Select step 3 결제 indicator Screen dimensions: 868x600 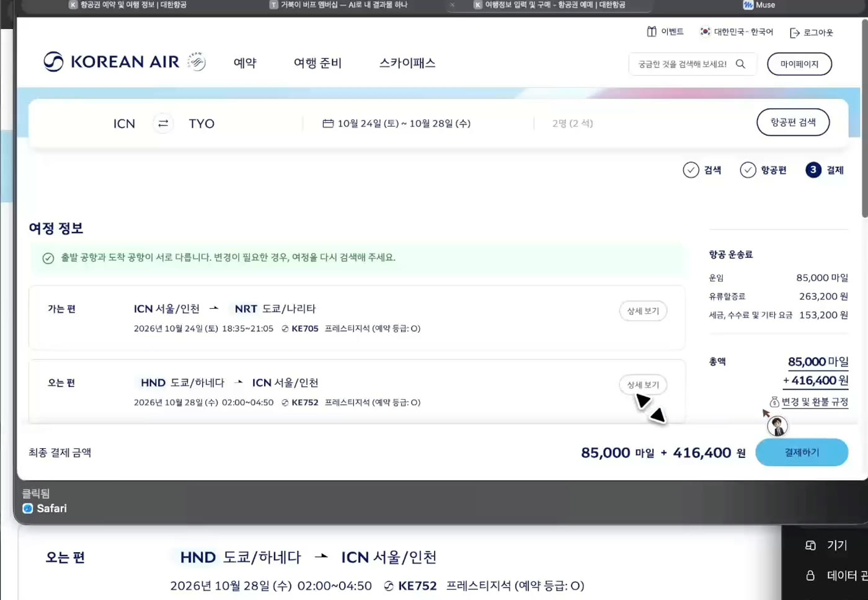tap(813, 170)
